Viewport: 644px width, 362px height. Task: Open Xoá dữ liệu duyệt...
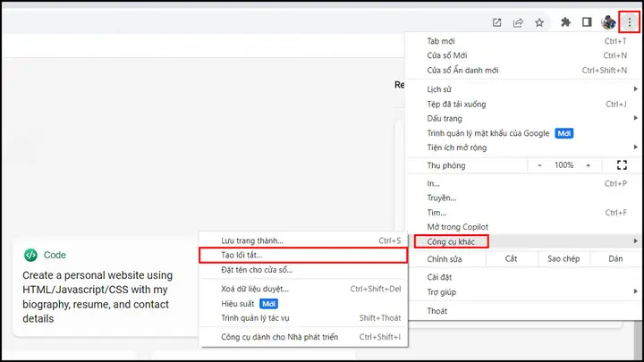click(303, 289)
